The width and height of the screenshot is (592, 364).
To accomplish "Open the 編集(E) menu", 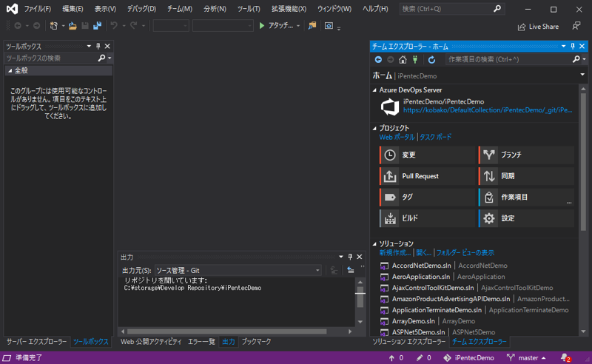I will [73, 9].
